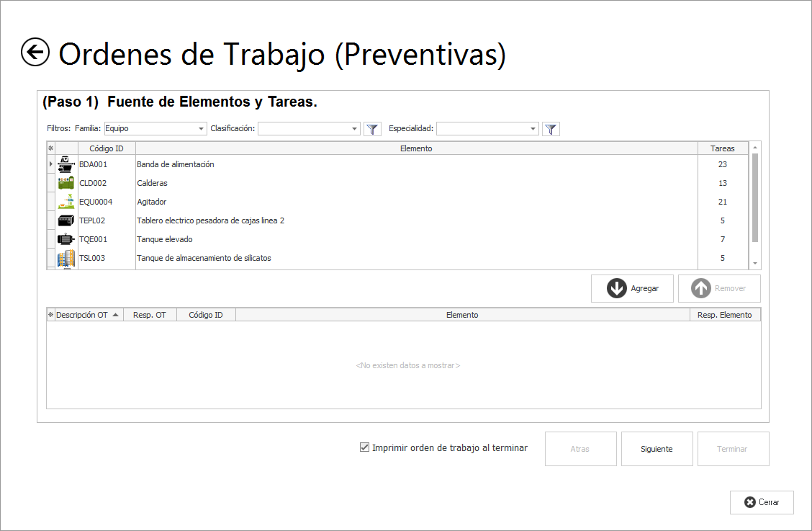Screen dimensions: 812x531
Task: Click the Tanque elevado TQE001 icon
Action: (66, 239)
